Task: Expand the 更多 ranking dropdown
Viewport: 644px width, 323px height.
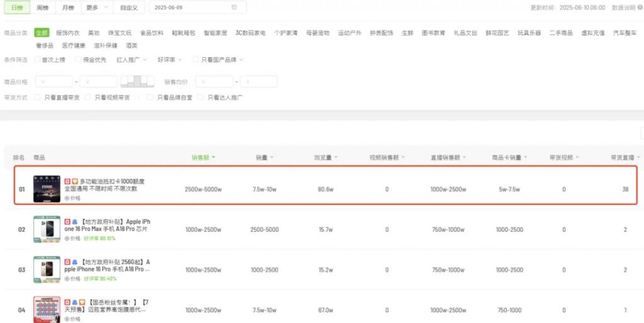Action: pos(97,8)
